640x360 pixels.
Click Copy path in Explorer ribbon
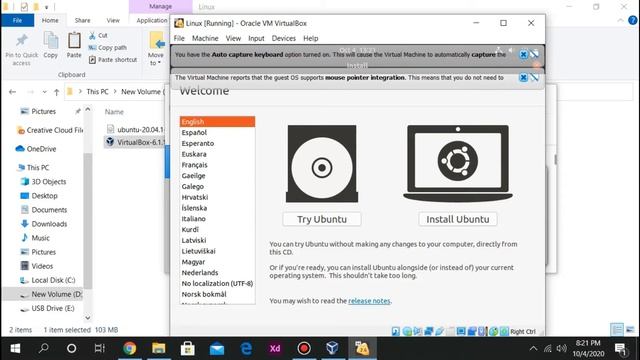pyautogui.click(x=108, y=47)
